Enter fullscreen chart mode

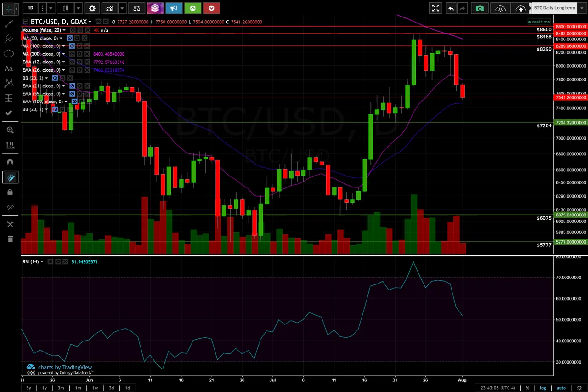(435, 8)
